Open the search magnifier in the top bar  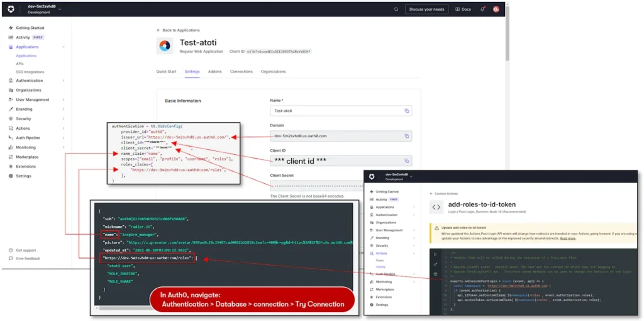point(396,9)
